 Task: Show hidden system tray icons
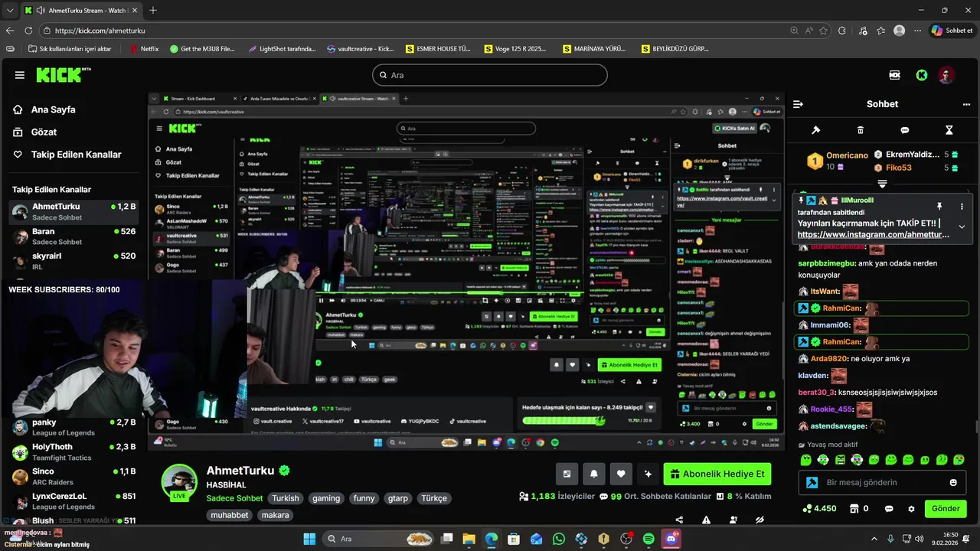[874, 539]
